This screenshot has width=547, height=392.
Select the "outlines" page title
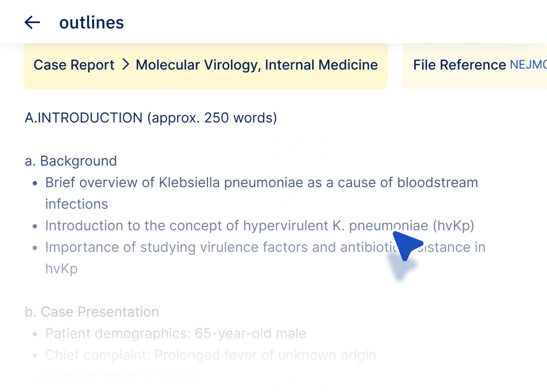[x=92, y=23]
